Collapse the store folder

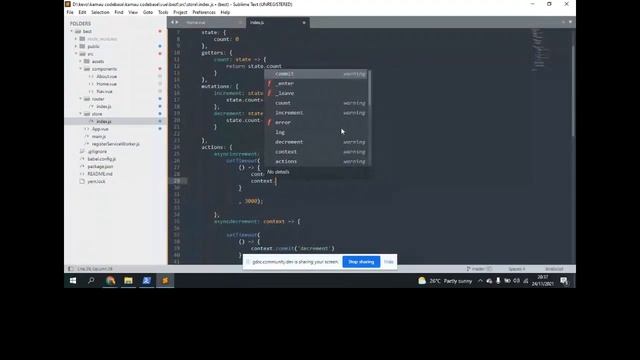(80, 114)
